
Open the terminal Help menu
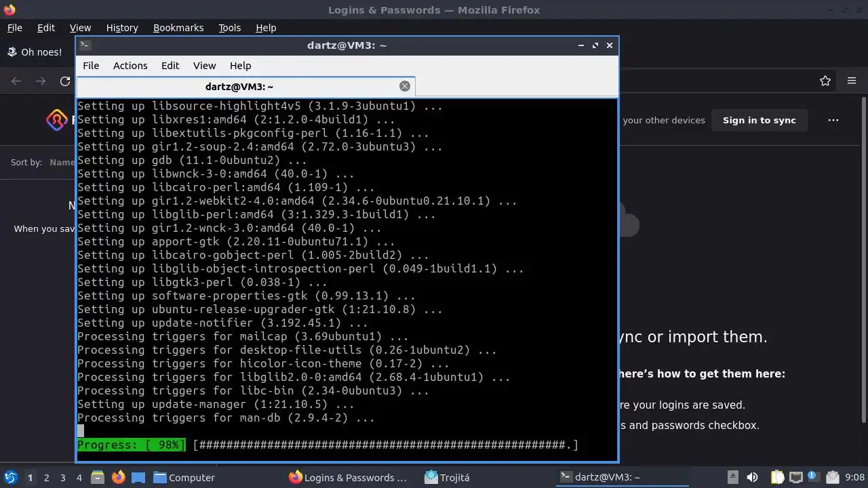(x=241, y=66)
